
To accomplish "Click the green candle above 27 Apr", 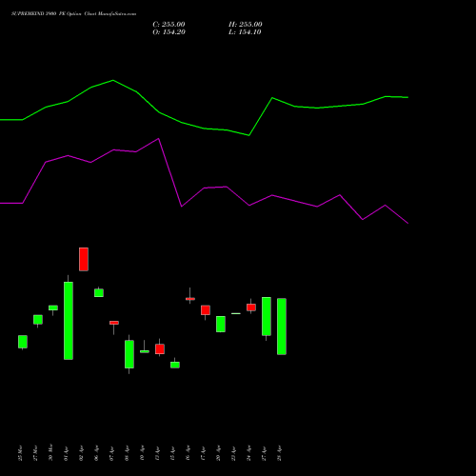I will coord(267,316).
